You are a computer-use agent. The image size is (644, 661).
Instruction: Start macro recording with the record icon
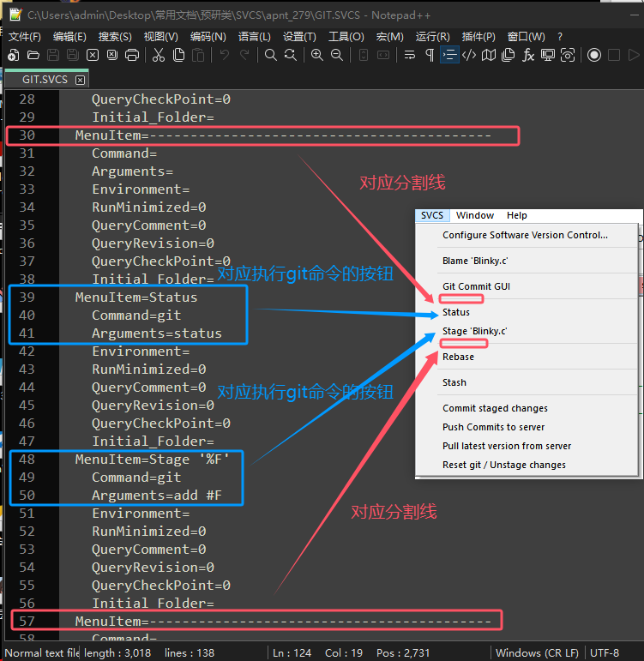pos(594,55)
